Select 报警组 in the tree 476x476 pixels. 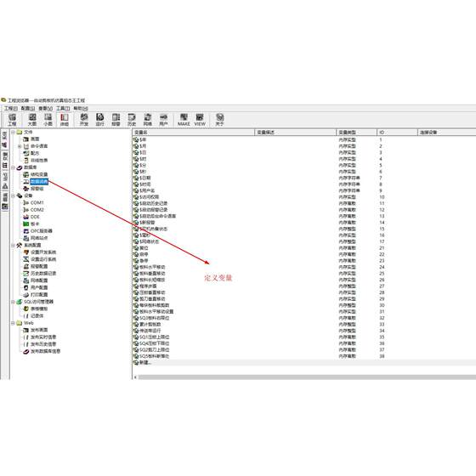37,189
